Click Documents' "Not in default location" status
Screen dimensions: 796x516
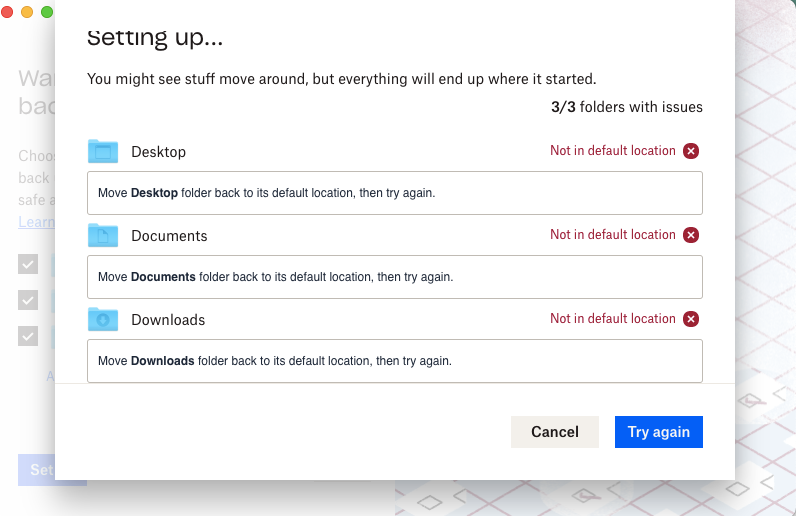click(x=613, y=235)
